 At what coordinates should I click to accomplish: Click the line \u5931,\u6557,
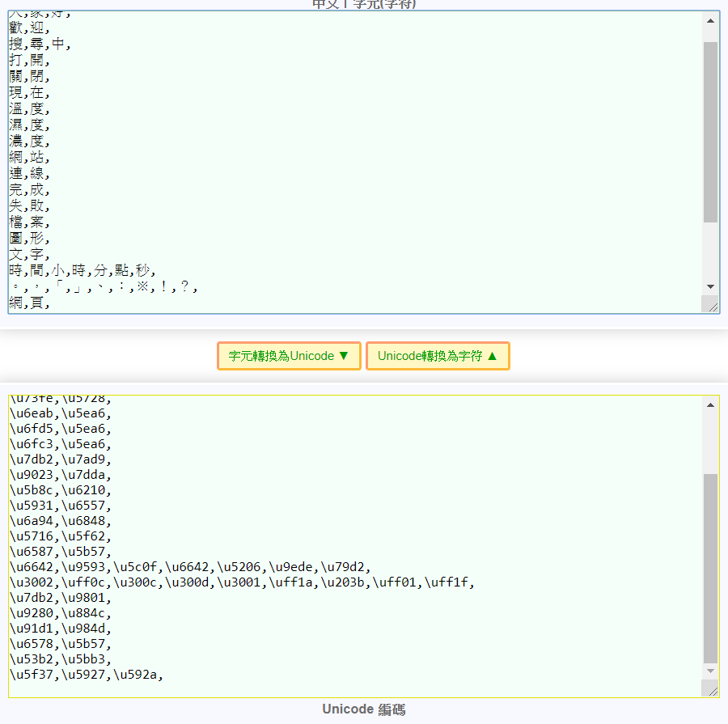pyautogui.click(x=61, y=506)
